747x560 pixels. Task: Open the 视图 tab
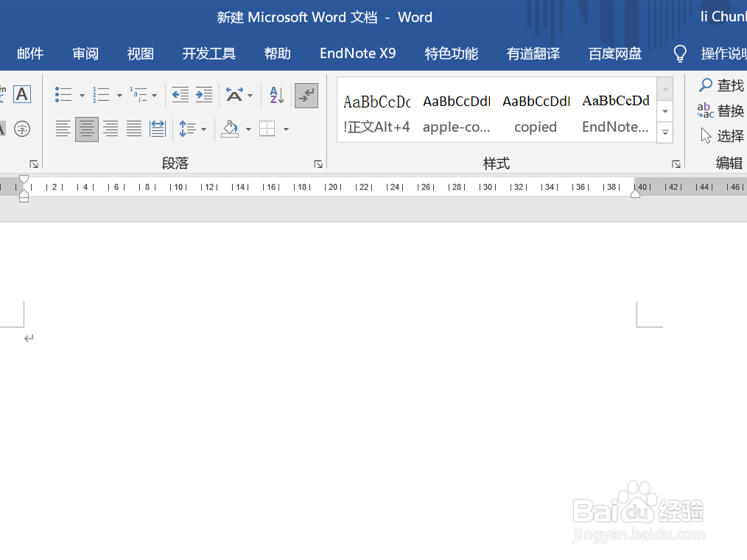141,53
